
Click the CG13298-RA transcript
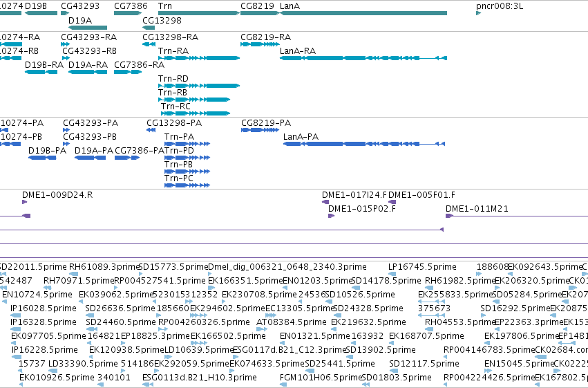(149, 44)
